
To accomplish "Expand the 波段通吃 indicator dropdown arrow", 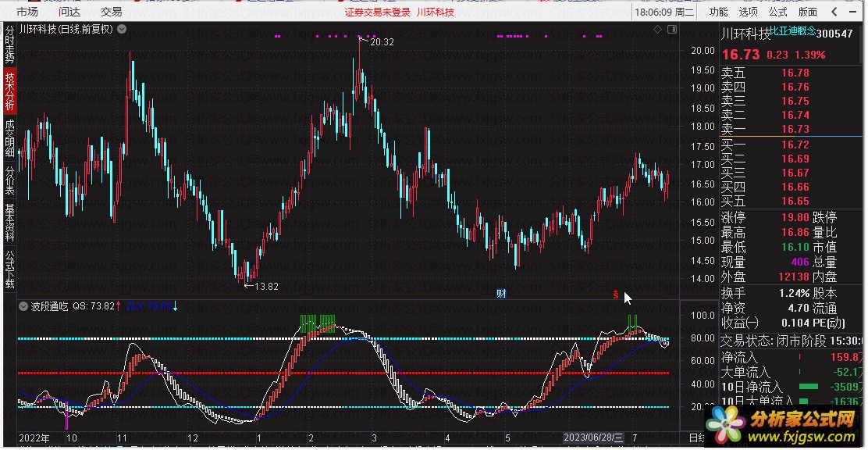I will pos(23,306).
